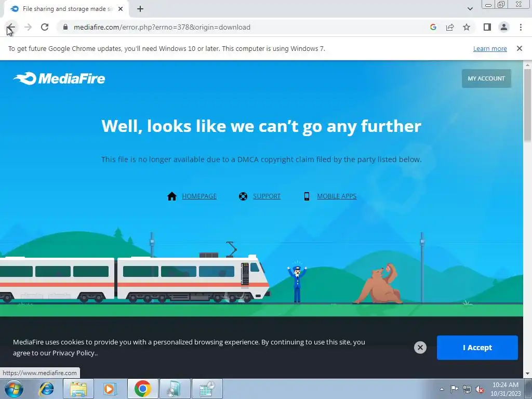
Task: Share this page icon
Action: coord(450,27)
